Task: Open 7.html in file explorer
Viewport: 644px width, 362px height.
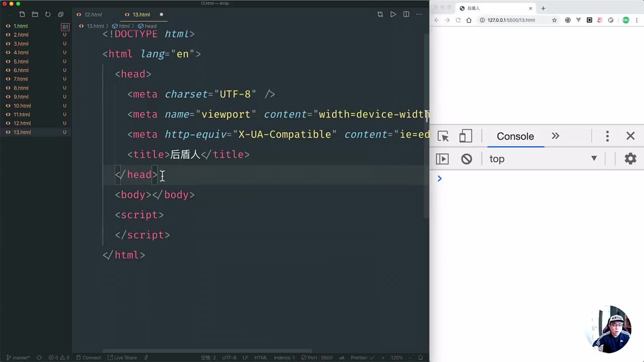Action: [x=35, y=79]
